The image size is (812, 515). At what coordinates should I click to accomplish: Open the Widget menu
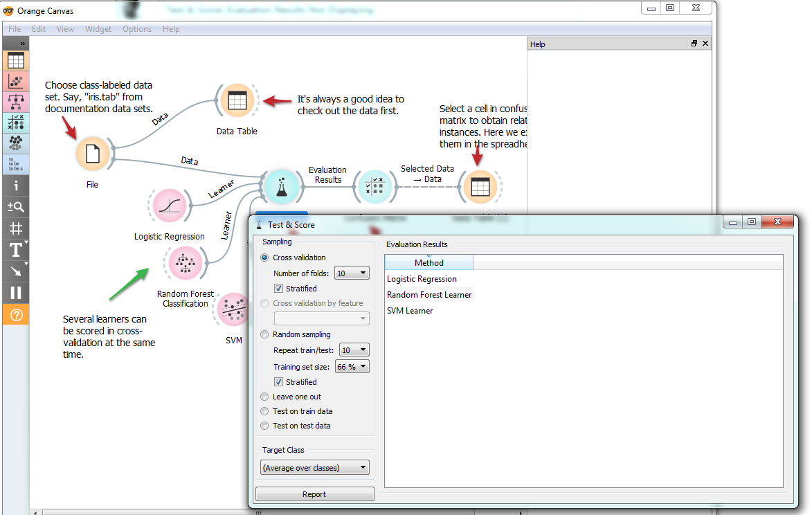pyautogui.click(x=98, y=29)
